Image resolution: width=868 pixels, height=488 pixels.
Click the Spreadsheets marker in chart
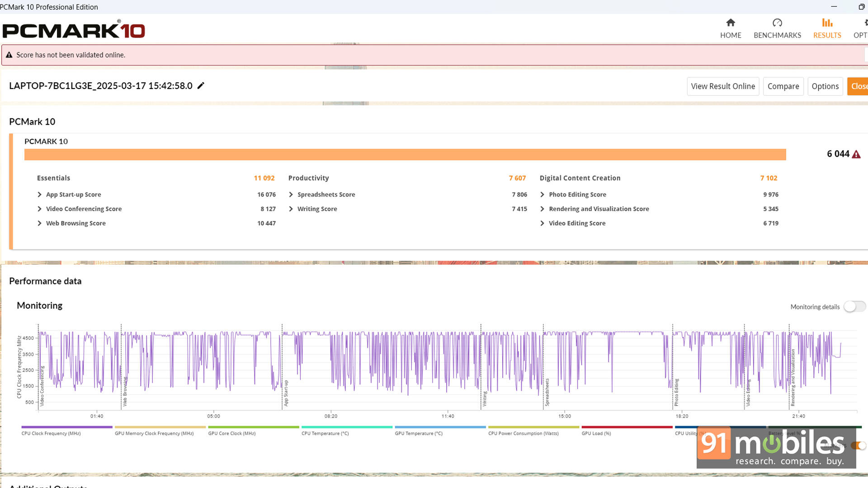547,392
